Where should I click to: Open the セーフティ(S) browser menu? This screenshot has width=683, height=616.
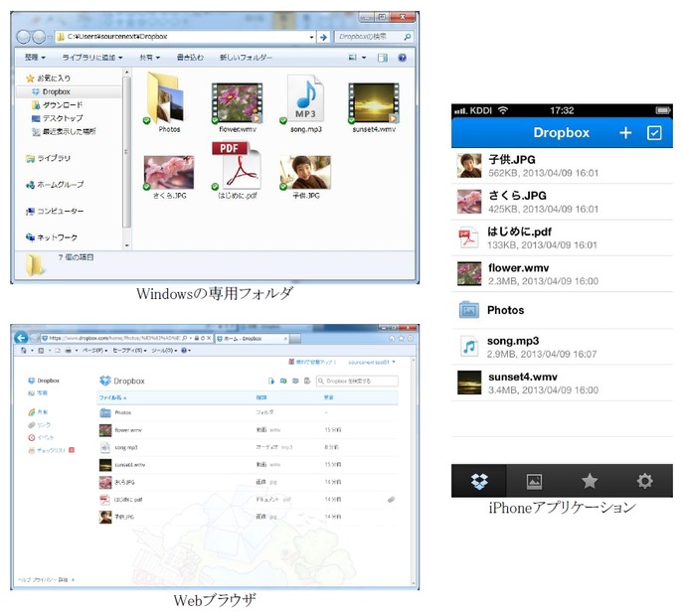[x=130, y=351]
